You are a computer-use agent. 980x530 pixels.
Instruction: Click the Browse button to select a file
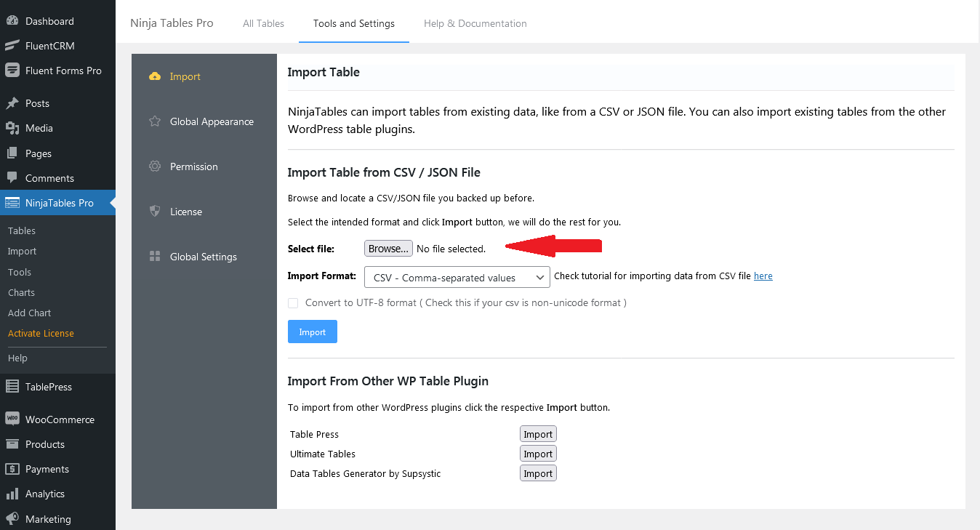pyautogui.click(x=388, y=248)
